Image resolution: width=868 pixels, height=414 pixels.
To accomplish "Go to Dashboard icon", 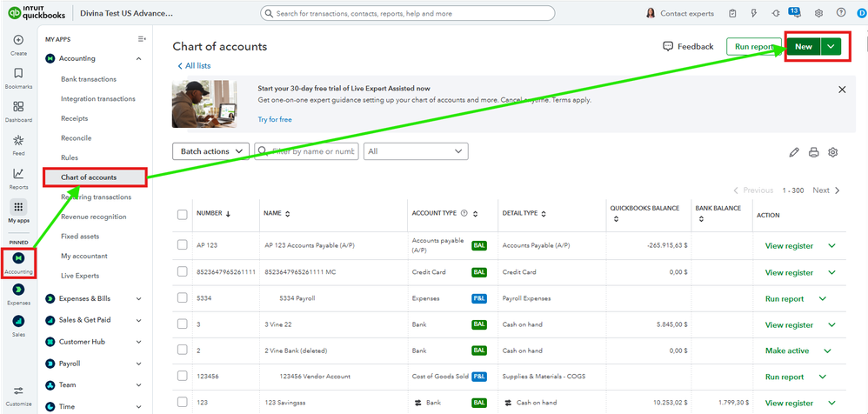I will click(18, 107).
